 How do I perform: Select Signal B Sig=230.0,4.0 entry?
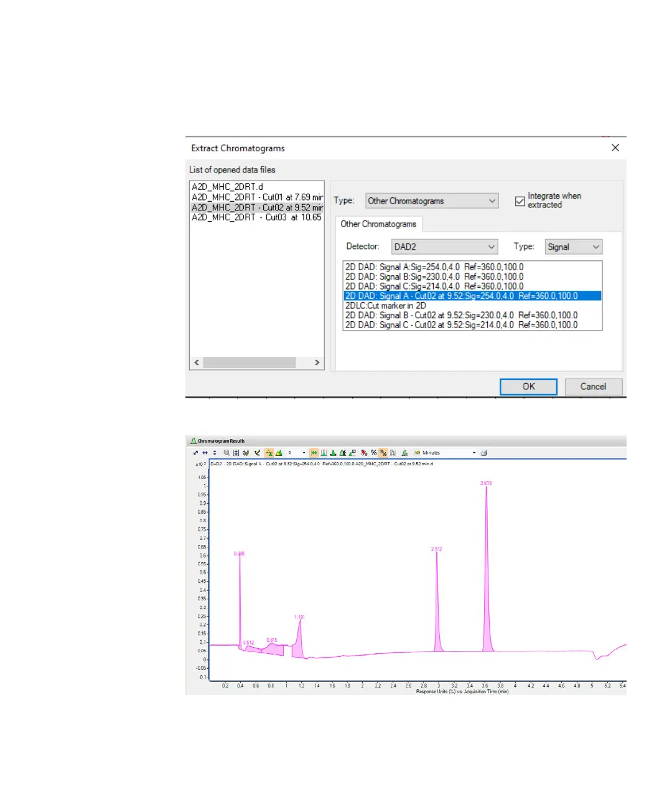pos(434,276)
